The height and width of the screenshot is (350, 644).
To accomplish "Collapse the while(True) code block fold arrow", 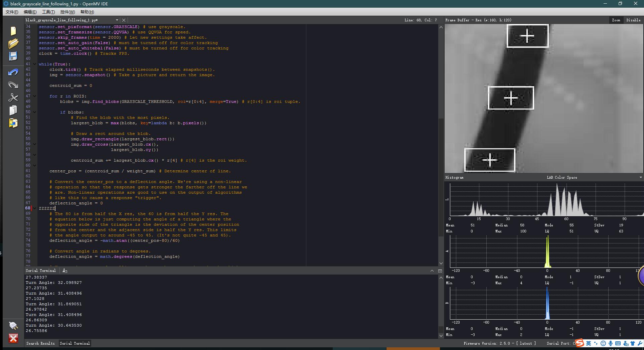I will pyautogui.click(x=34, y=64).
